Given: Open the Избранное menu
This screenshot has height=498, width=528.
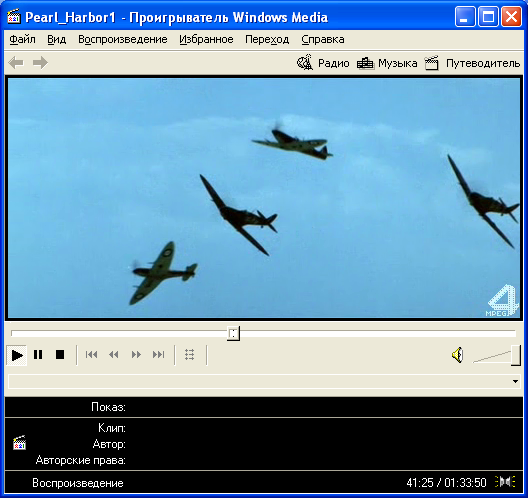Looking at the screenshot, I should [x=206, y=39].
